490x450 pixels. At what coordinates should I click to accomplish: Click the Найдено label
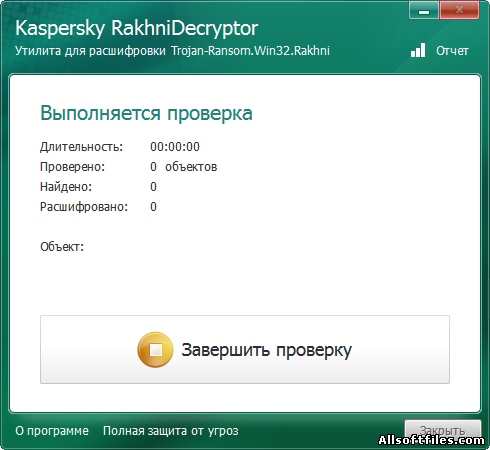[66, 187]
